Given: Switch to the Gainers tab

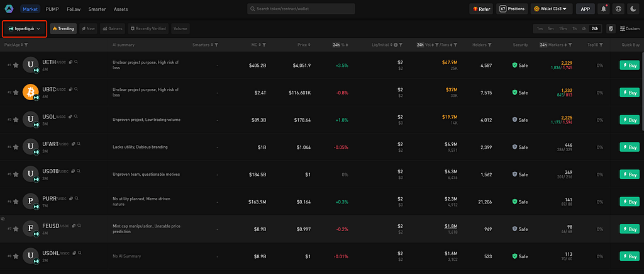Looking at the screenshot, I should pos(113,29).
